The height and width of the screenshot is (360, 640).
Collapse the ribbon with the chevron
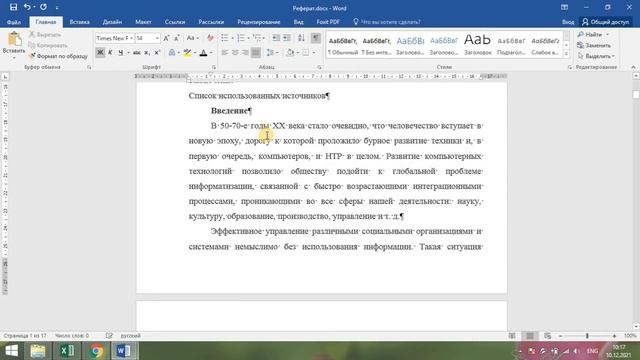pos(633,67)
